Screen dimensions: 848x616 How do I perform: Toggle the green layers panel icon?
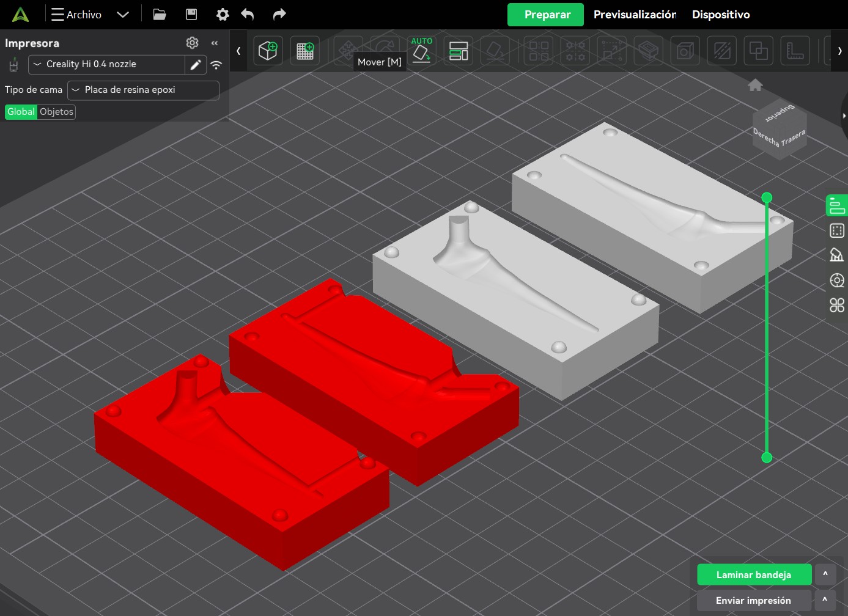(837, 205)
